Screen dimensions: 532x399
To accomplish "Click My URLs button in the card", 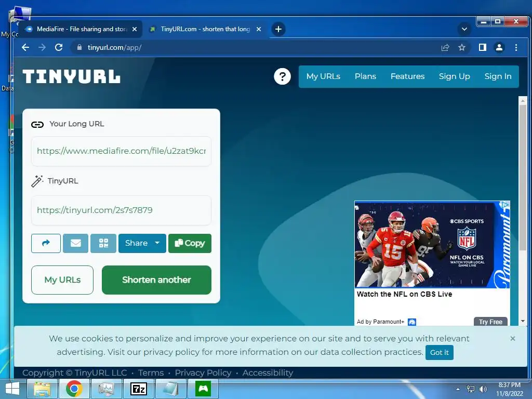I will pyautogui.click(x=62, y=280).
